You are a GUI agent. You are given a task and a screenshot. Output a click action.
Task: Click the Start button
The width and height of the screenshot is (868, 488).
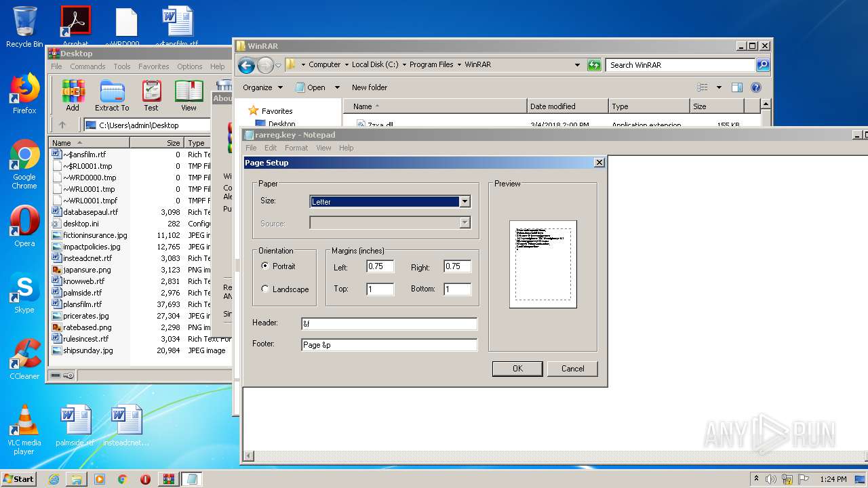[18, 479]
